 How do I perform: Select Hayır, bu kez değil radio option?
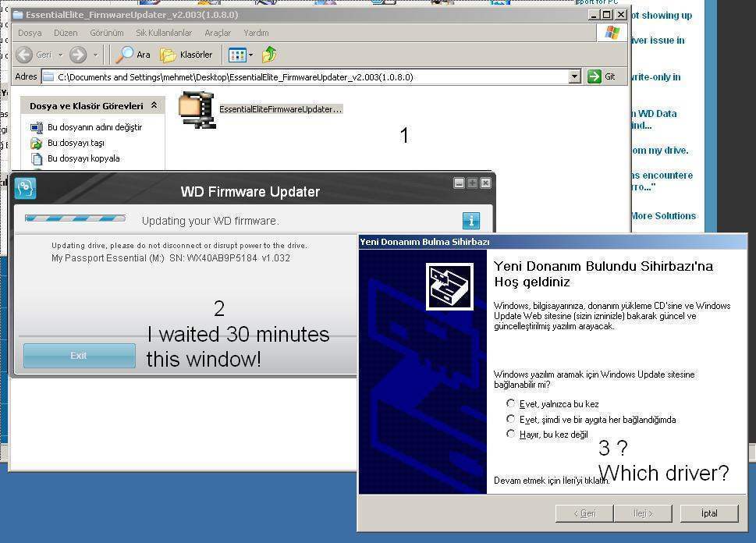510,434
